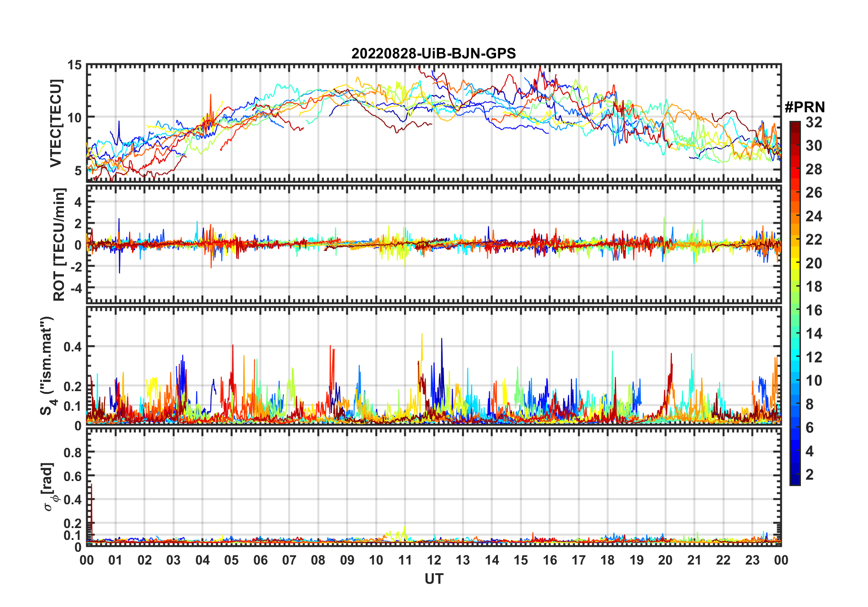Viewport: 868px width, 607px height.
Task: Click the 23 hour tick label
Action: tap(752, 560)
